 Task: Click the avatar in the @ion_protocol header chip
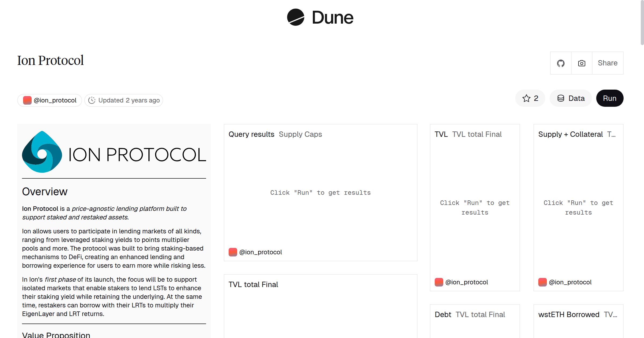tap(27, 100)
